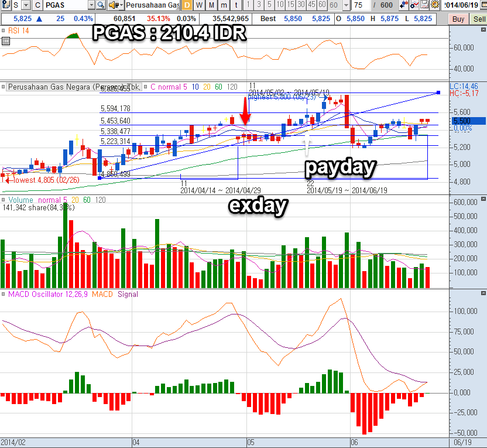Expand the custom interval dropdown arrow

click(x=346, y=5)
